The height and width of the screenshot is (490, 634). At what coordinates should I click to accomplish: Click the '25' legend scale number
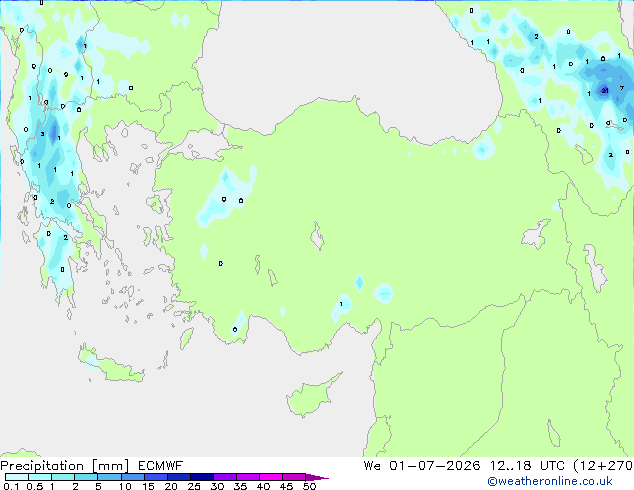[x=194, y=486]
